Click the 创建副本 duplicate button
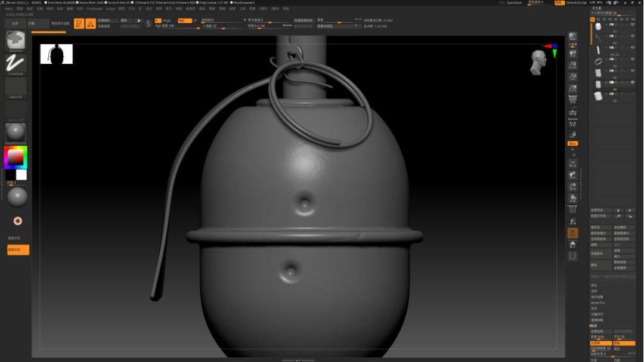The image size is (644, 362). pos(600,253)
